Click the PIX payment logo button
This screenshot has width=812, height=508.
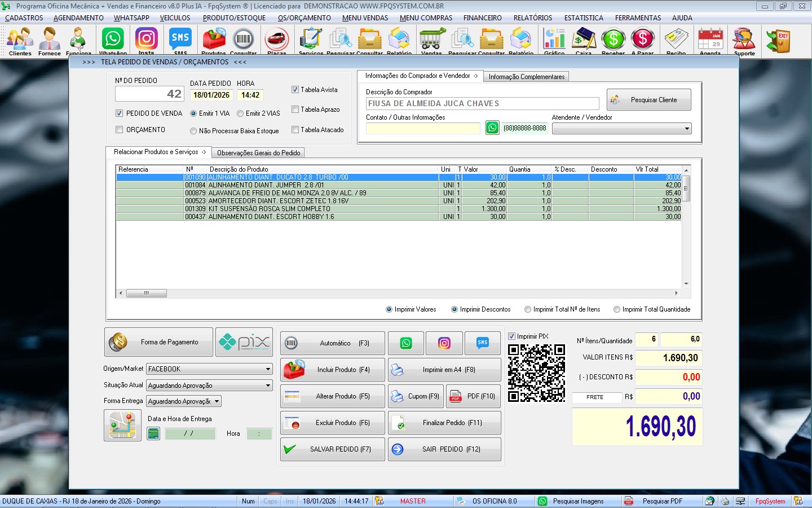coord(244,342)
